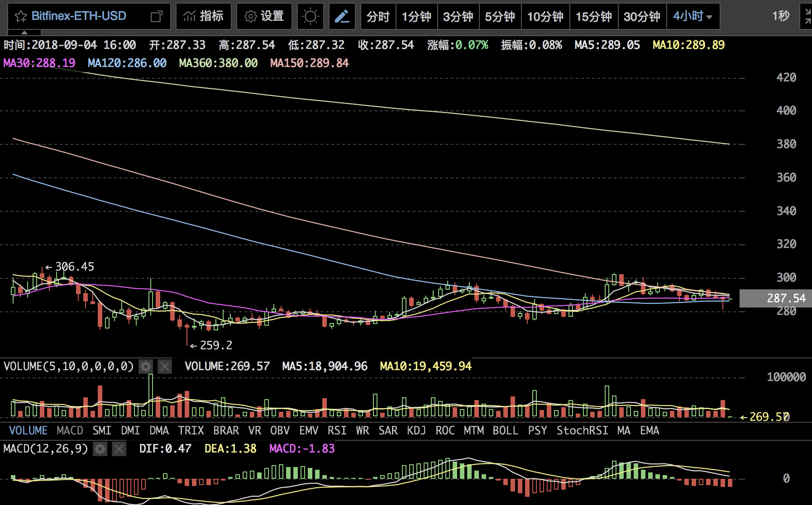Select the VOLUME indicator tab

tap(28, 430)
